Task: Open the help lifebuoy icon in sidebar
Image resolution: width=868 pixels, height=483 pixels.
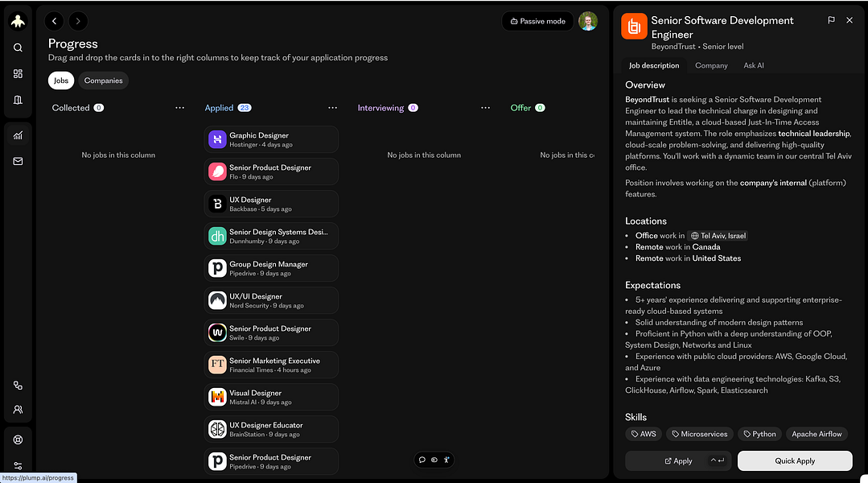Action: click(18, 440)
